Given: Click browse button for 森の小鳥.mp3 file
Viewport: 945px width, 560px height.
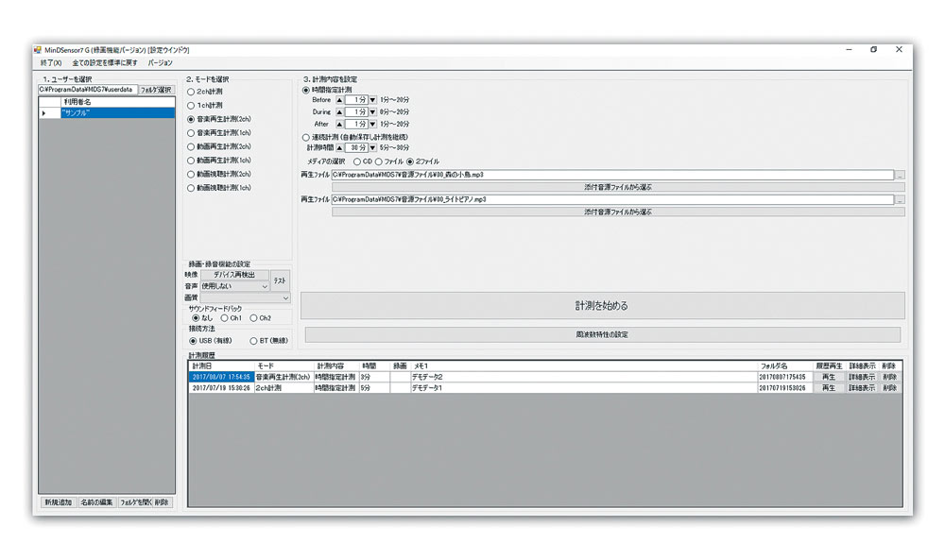Looking at the screenshot, I should pyautogui.click(x=900, y=176).
